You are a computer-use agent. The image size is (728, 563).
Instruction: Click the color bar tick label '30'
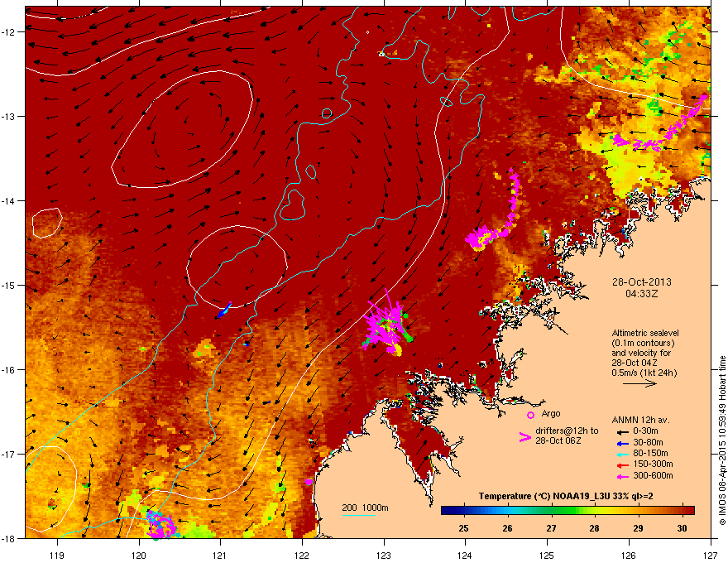(x=682, y=528)
